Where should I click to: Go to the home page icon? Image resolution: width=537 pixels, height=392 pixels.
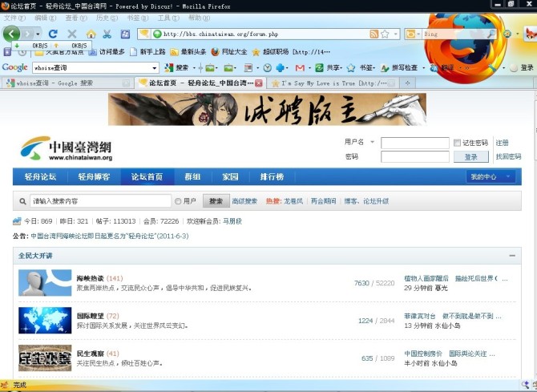[91, 34]
